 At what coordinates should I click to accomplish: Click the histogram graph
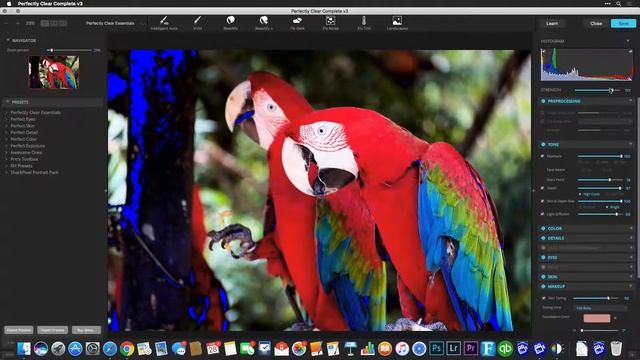(x=587, y=64)
